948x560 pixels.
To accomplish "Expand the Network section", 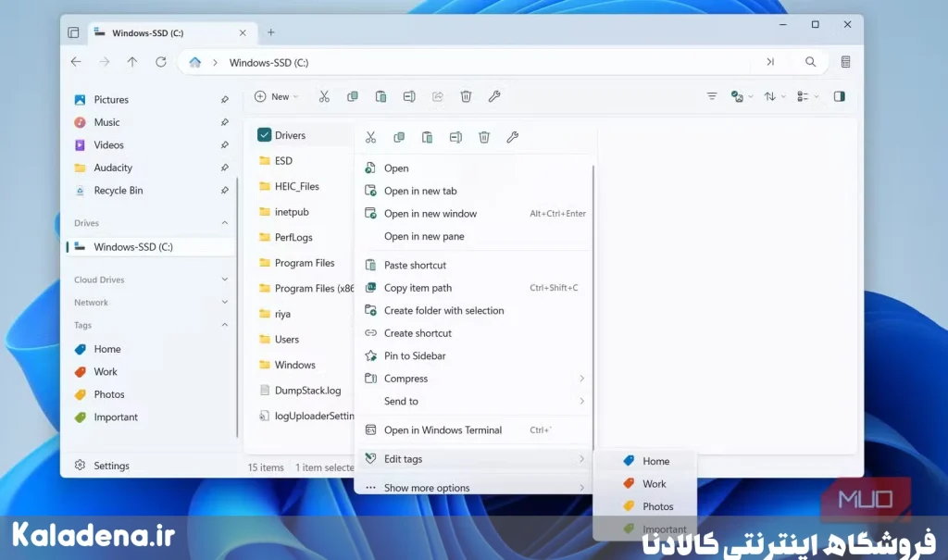I will (x=225, y=303).
